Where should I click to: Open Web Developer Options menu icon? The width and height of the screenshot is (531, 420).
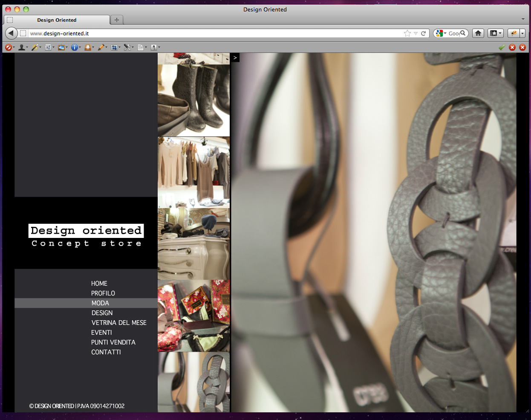tap(153, 47)
